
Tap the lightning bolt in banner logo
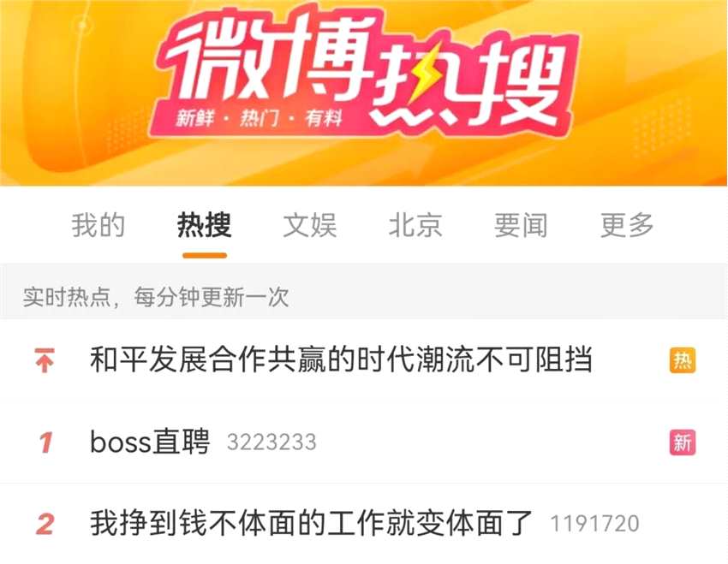point(426,74)
